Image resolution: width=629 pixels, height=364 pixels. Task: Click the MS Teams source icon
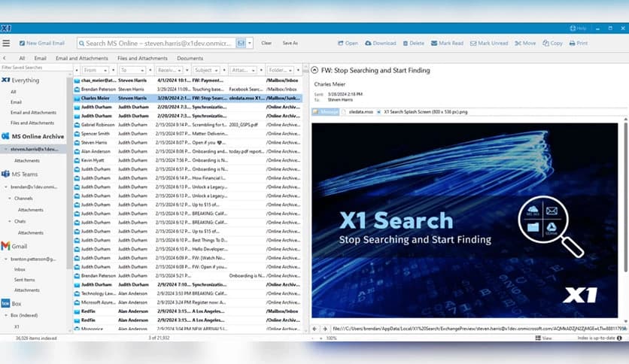click(5, 174)
